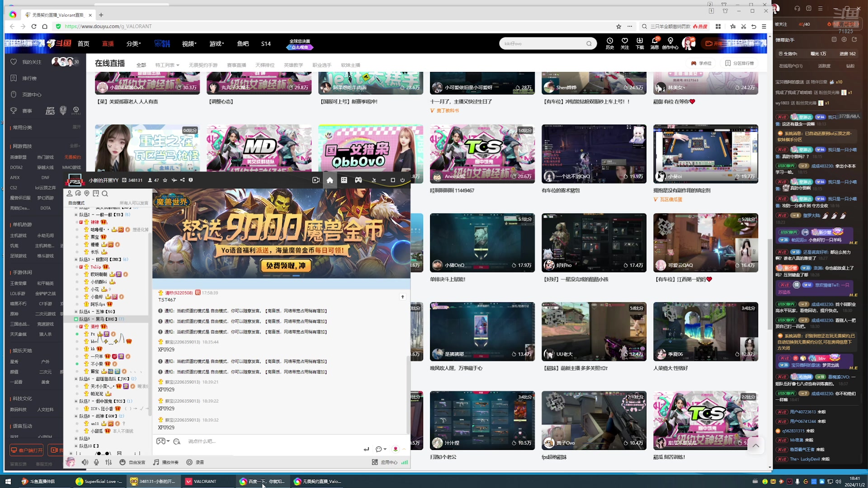
Task: Expand the YY game controller dropdown by chat input
Action: click(168, 441)
